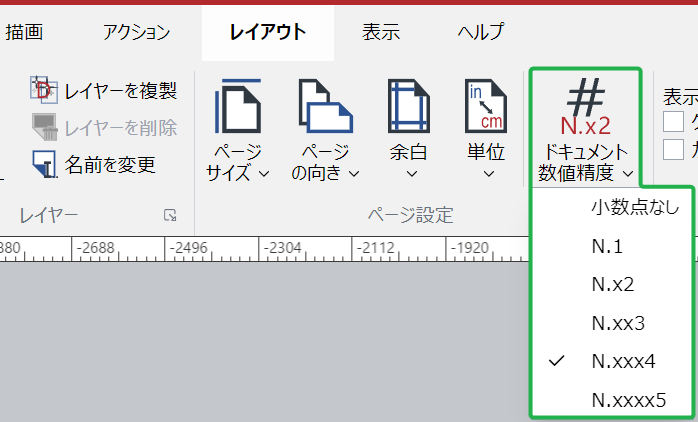The height and width of the screenshot is (422, 698).
Task: Click the レイヤーを複製 label
Action: pos(121,91)
